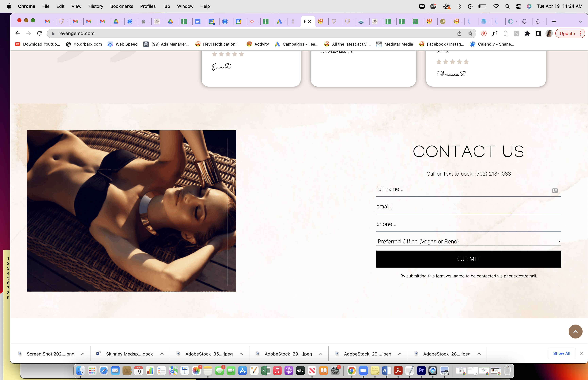Click the Share page icon in address bar
Screen dimensions: 588x380
tap(459, 33)
